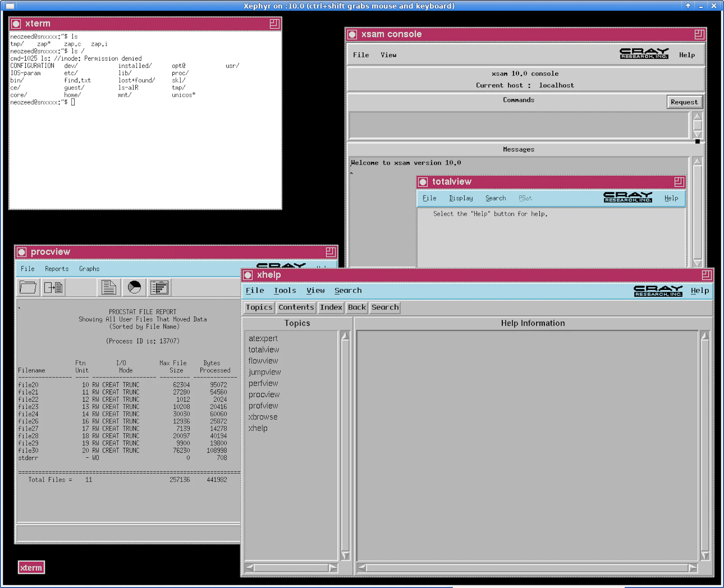Click the procview window menu button icon

(22, 252)
